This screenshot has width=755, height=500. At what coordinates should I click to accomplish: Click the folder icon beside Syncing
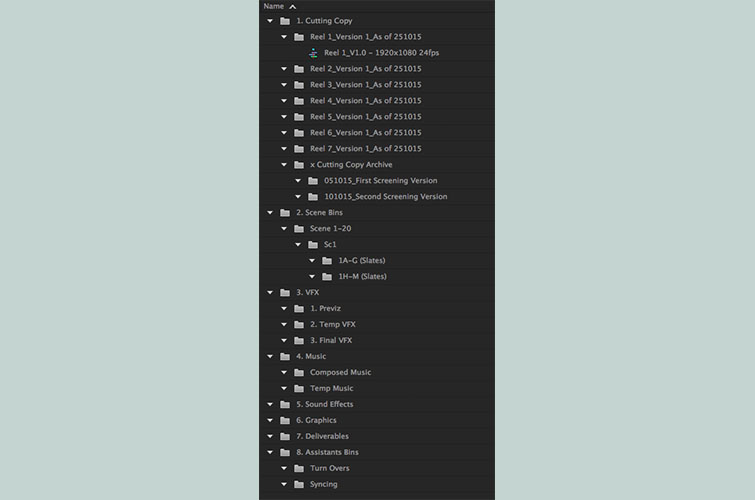pyautogui.click(x=299, y=485)
